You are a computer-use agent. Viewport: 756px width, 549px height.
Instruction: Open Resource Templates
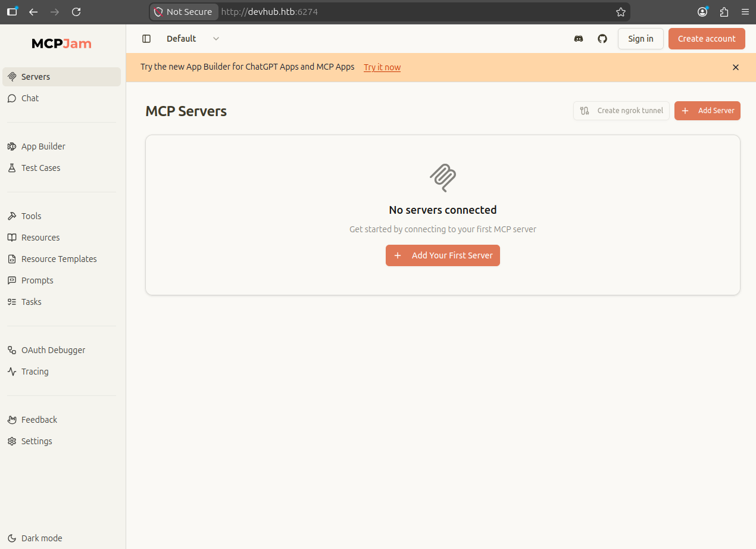click(62, 259)
